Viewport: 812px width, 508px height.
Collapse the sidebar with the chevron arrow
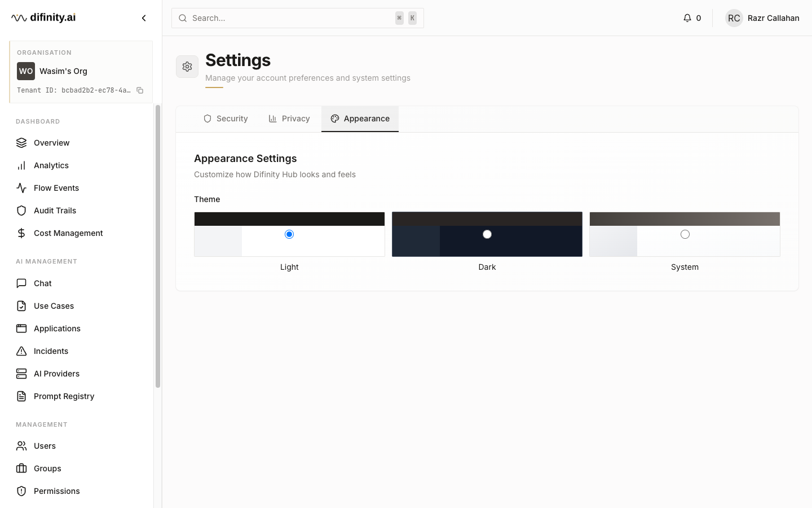click(144, 18)
